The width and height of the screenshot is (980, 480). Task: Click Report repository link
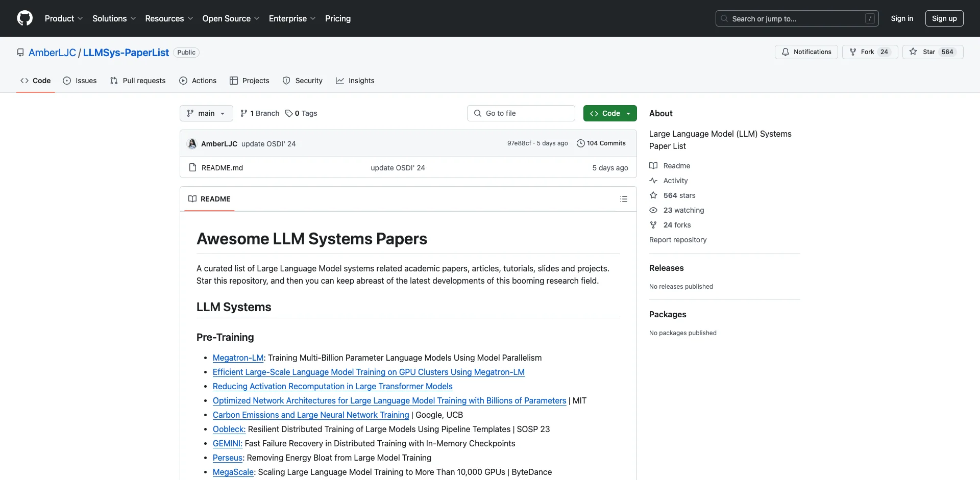[x=678, y=240]
